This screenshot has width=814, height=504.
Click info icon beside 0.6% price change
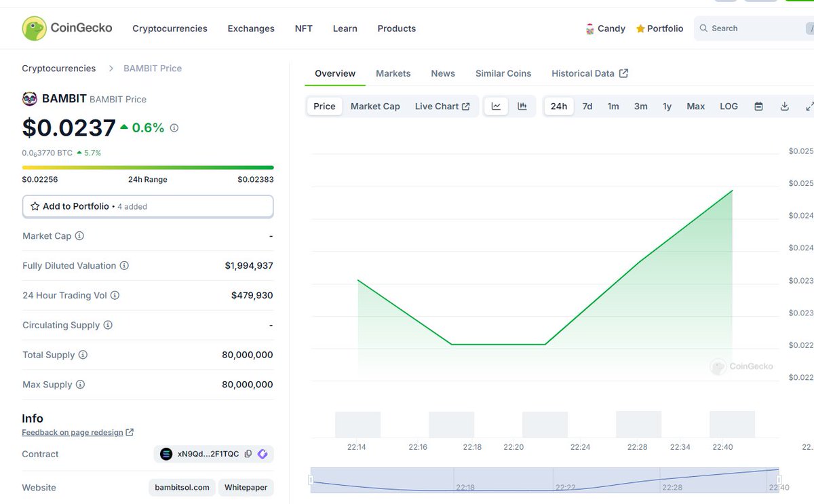[174, 128]
